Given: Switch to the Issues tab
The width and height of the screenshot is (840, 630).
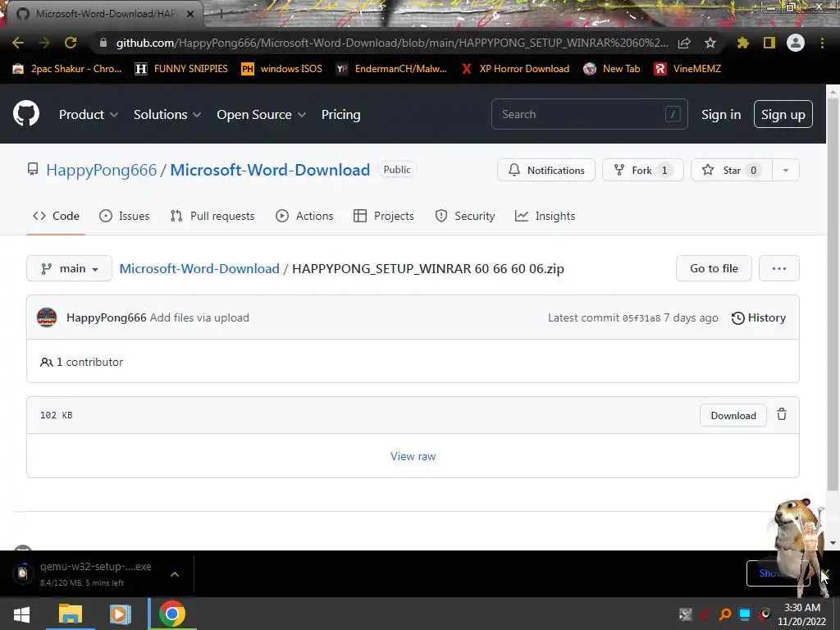Looking at the screenshot, I should pos(125,216).
